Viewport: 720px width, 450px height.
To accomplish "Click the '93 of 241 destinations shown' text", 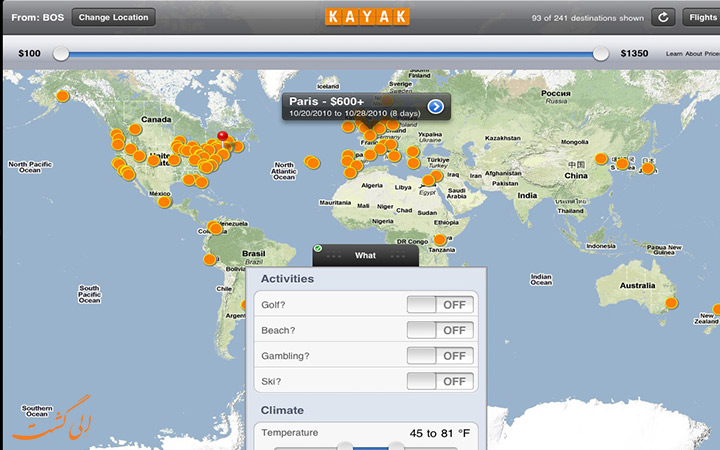I will (x=588, y=18).
